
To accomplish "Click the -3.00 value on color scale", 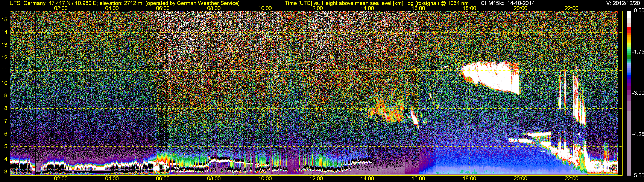I will pos(638,93).
